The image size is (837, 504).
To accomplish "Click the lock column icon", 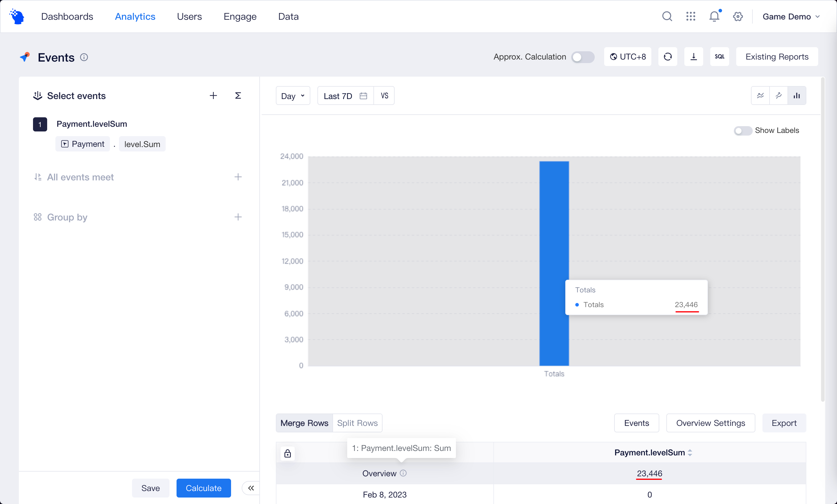I will pos(288,453).
